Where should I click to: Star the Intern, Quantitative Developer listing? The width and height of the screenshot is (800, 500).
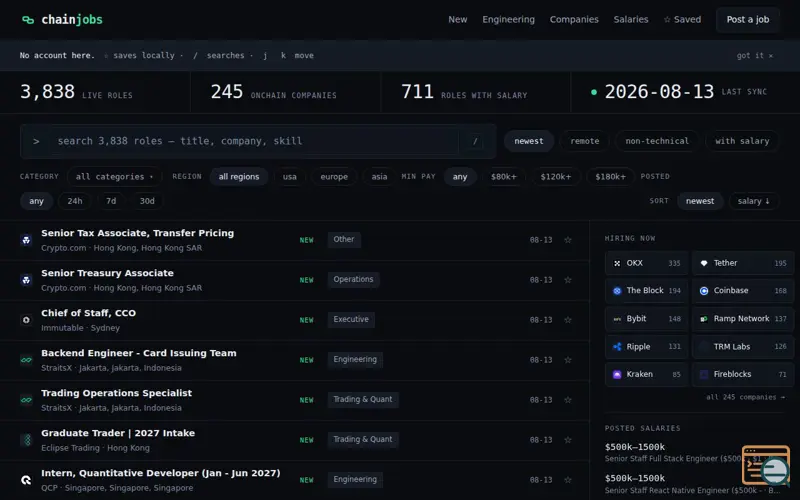[568, 480]
